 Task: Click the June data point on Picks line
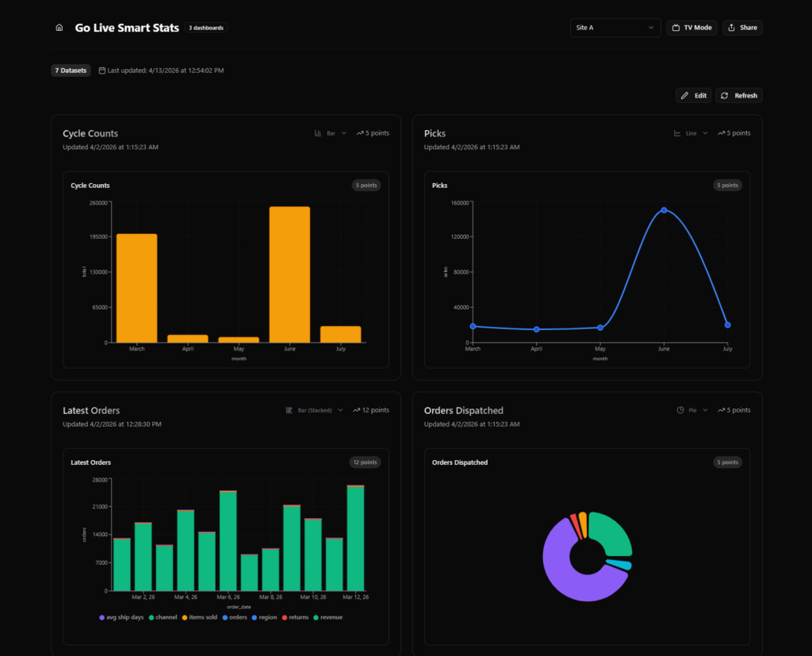pos(664,210)
